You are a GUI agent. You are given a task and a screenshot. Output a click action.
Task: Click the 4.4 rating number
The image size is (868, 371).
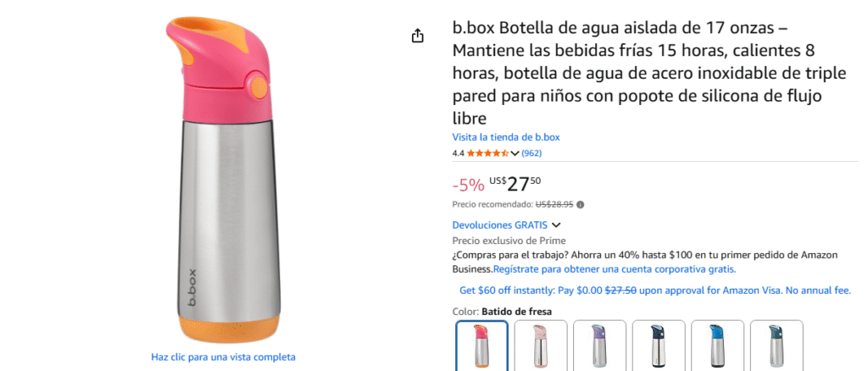point(458,153)
